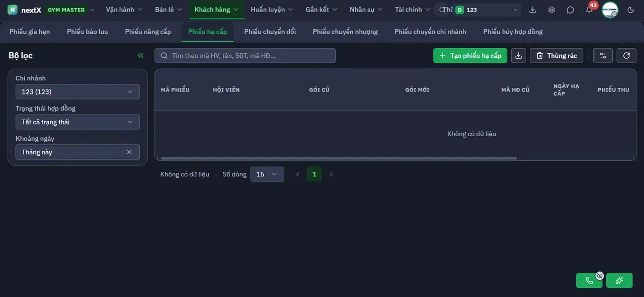Clear the Tháng này date range
Screen dimensions: 644x297
(129, 152)
